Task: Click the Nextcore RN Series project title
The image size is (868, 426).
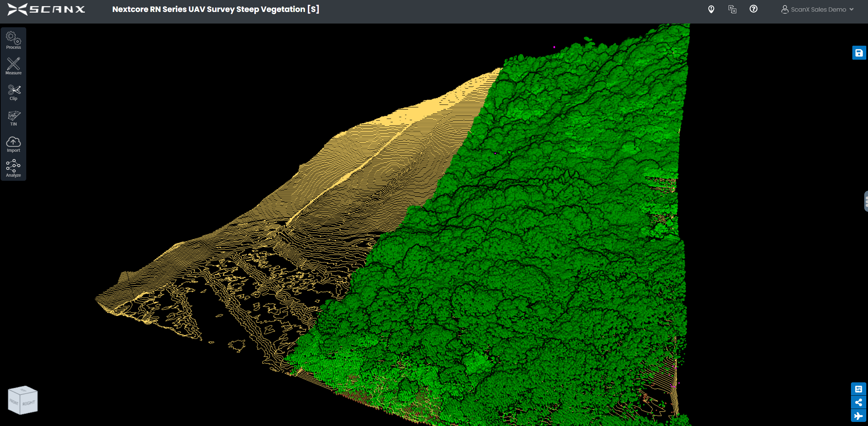Action: pyautogui.click(x=215, y=9)
